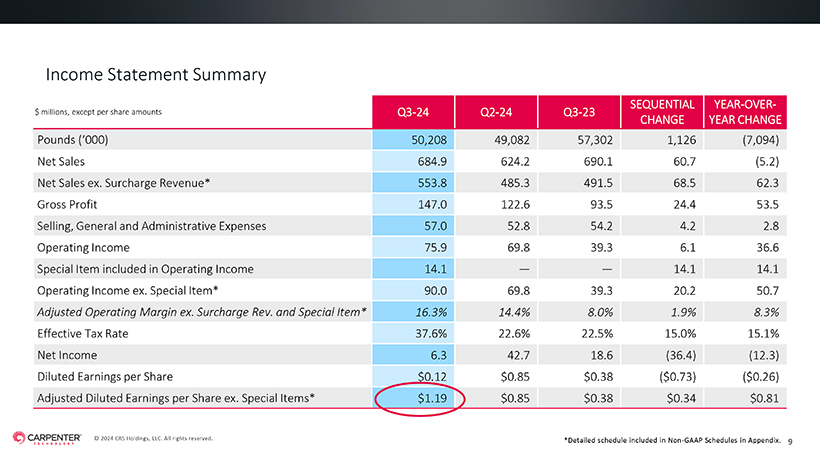
Task: Click the Sequential Change header
Action: [662, 112]
